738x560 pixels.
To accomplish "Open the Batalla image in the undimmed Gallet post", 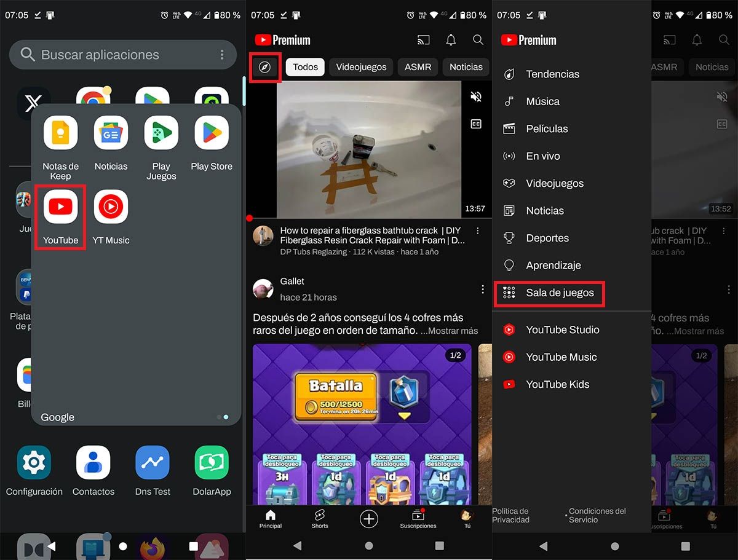I will point(362,424).
